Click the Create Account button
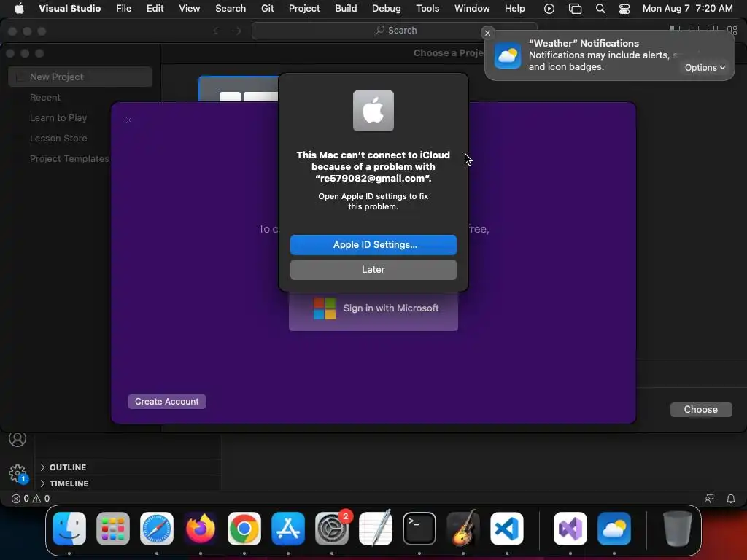747x560 pixels. coord(167,402)
